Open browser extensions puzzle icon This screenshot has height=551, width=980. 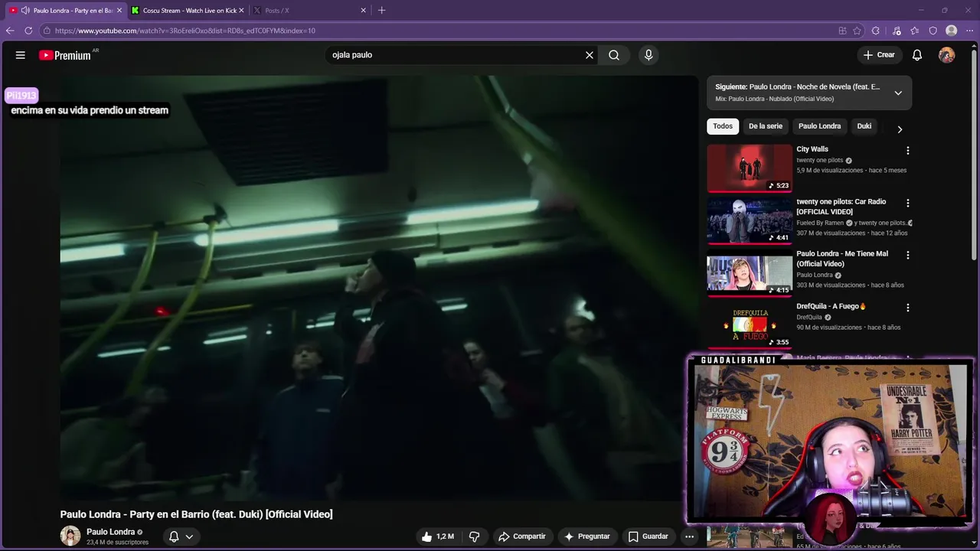click(876, 31)
